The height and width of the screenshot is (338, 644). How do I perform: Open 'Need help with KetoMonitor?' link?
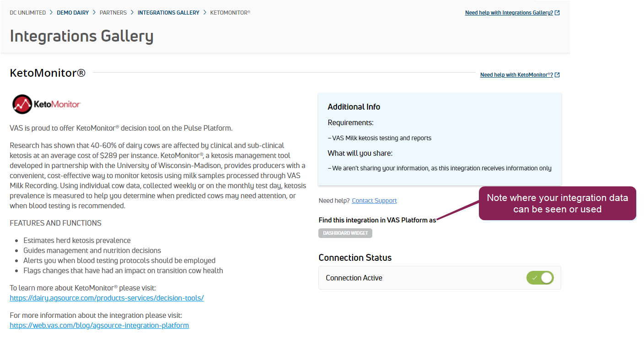(516, 75)
